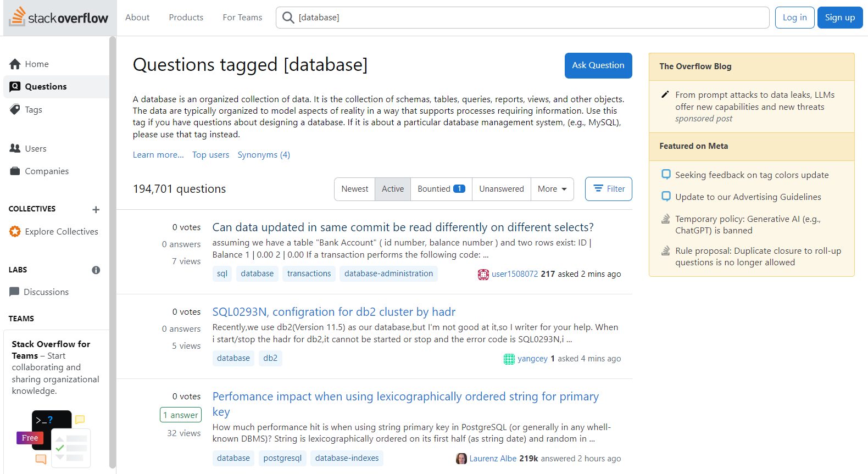
Task: Open Synonyms (4) link
Action: point(264,155)
